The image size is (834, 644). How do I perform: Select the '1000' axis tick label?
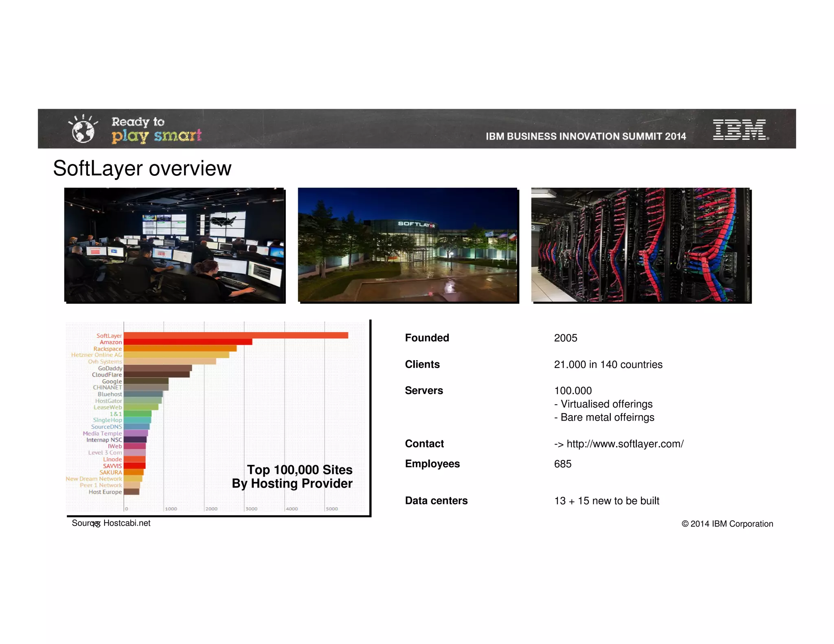click(x=171, y=509)
